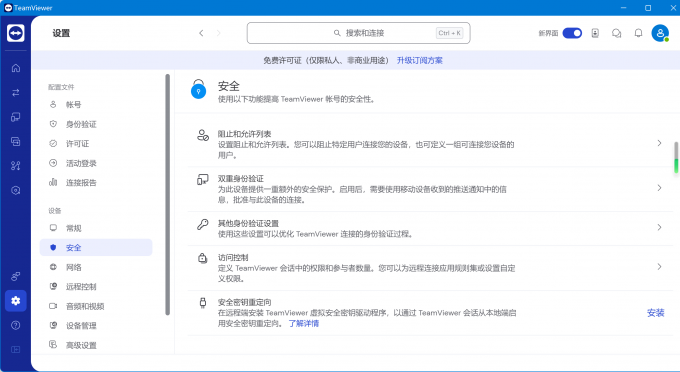Click the security key redirect USB icon
This screenshot has width=680, height=372.
coord(203,303)
